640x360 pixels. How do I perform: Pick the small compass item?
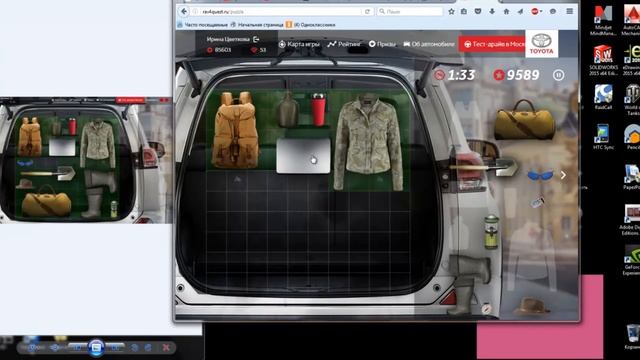486,309
